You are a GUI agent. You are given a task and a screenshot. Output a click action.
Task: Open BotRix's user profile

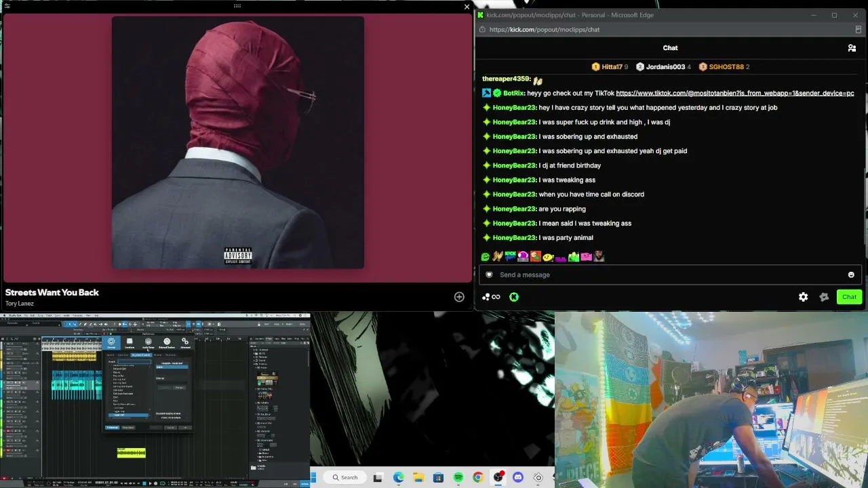[x=514, y=94]
